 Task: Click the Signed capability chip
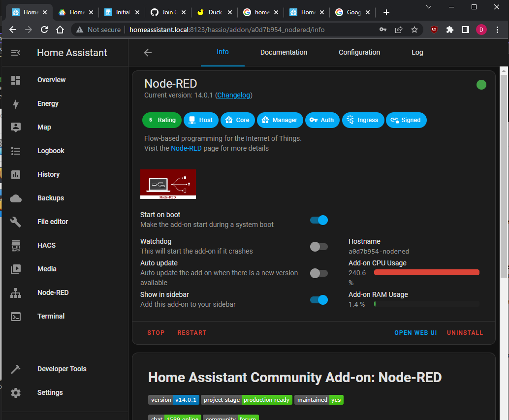point(406,120)
